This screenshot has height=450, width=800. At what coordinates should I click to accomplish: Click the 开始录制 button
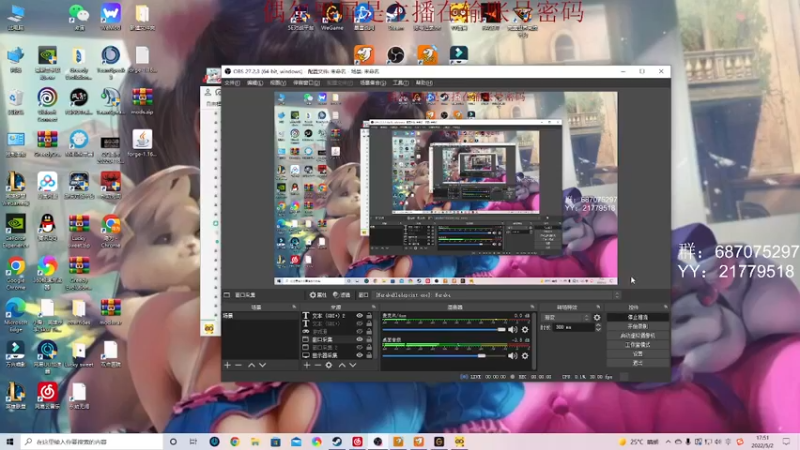click(638, 327)
